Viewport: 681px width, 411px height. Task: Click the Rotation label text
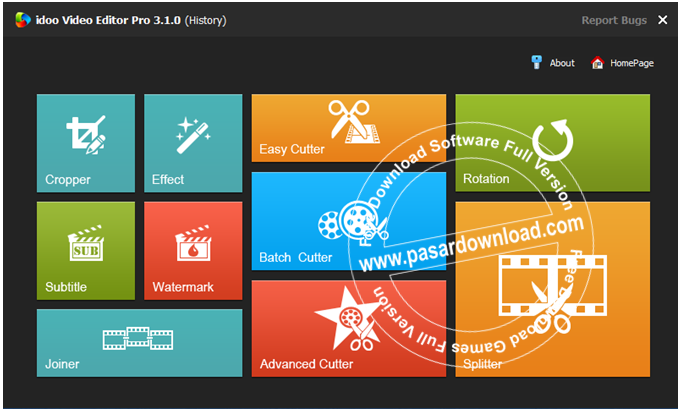[486, 179]
